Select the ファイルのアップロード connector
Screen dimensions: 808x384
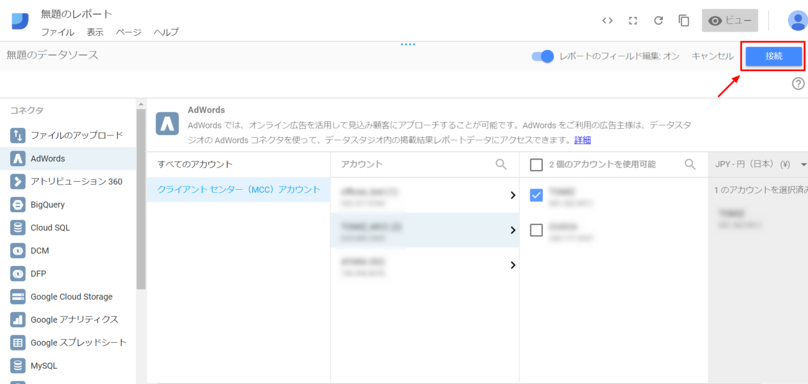(68, 136)
